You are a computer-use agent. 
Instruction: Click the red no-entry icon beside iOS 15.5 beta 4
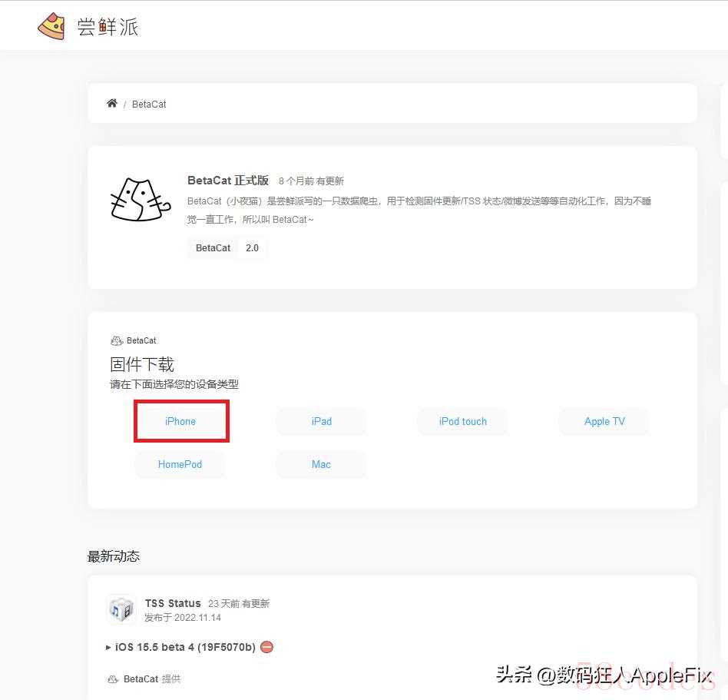266,646
